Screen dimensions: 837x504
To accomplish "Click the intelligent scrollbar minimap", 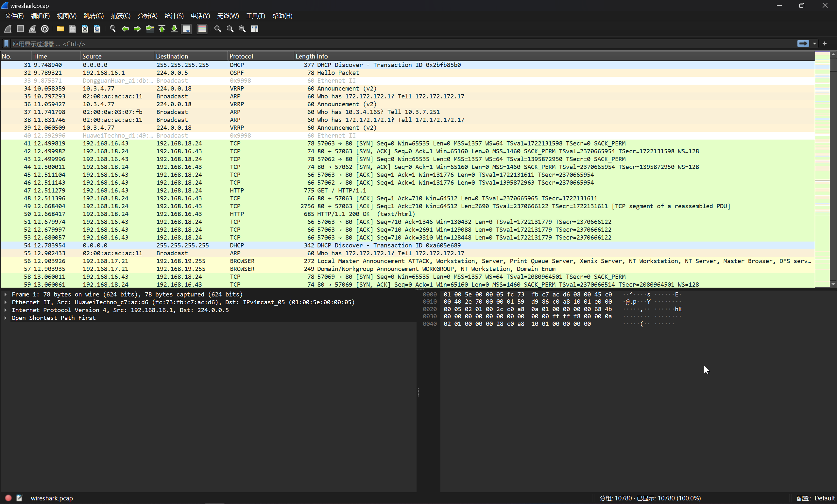I will pyautogui.click(x=822, y=169).
